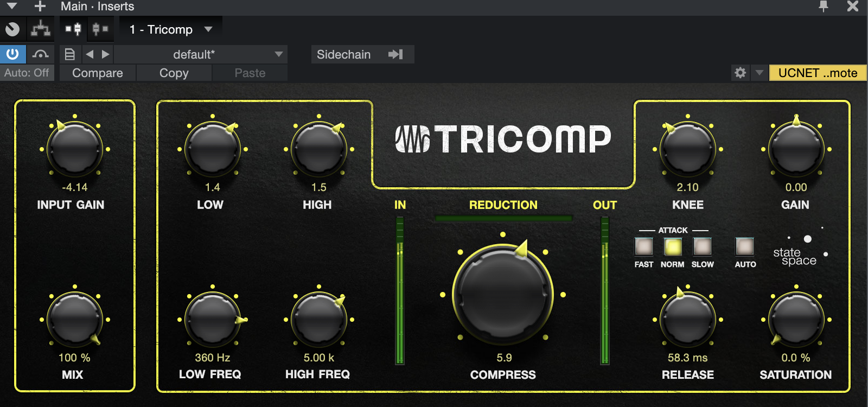This screenshot has height=407, width=868.
Task: Open the routing view icon
Action: coord(41,29)
